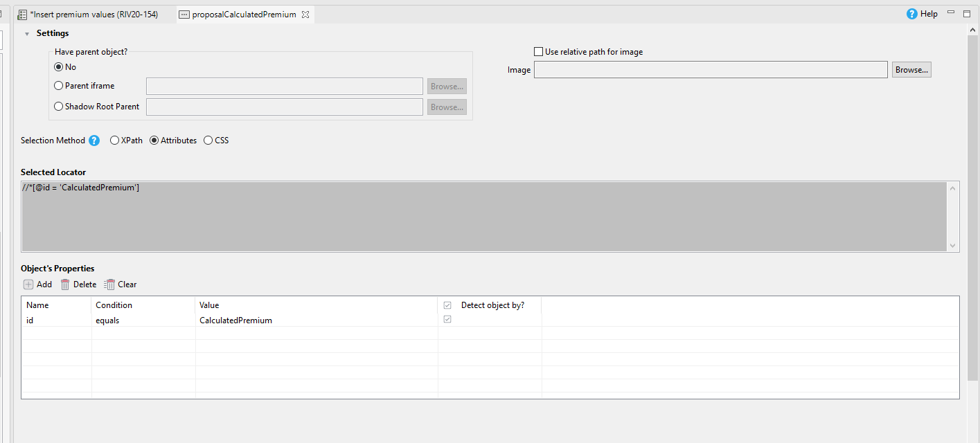The width and height of the screenshot is (980, 443).
Task: Select the XPath selection method
Action: (115, 141)
